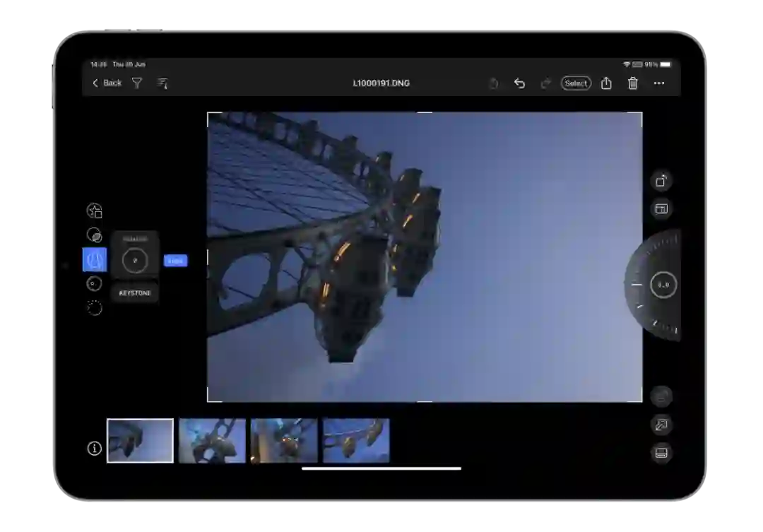The image size is (763, 532).
Task: Toggle the highlighted geometry crop tool
Action: (95, 260)
